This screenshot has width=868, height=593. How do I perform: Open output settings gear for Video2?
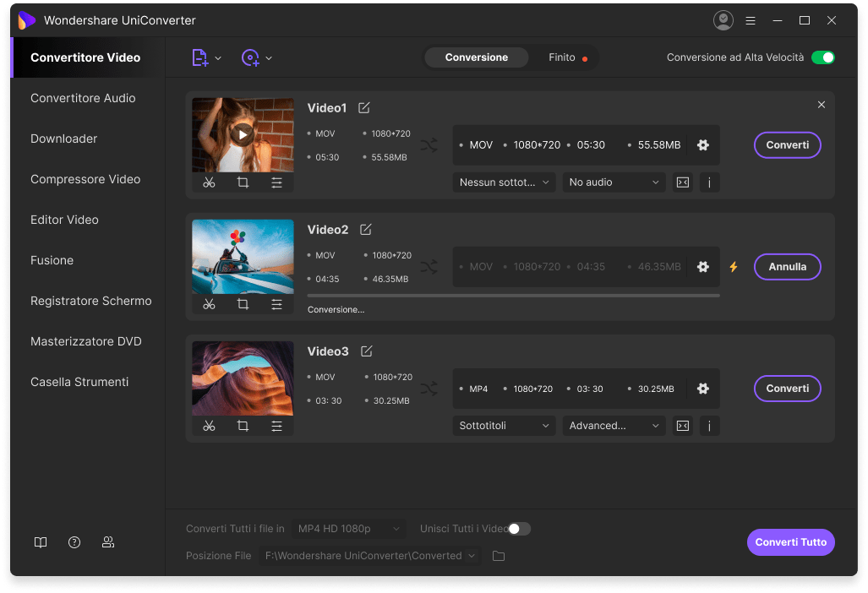703,267
